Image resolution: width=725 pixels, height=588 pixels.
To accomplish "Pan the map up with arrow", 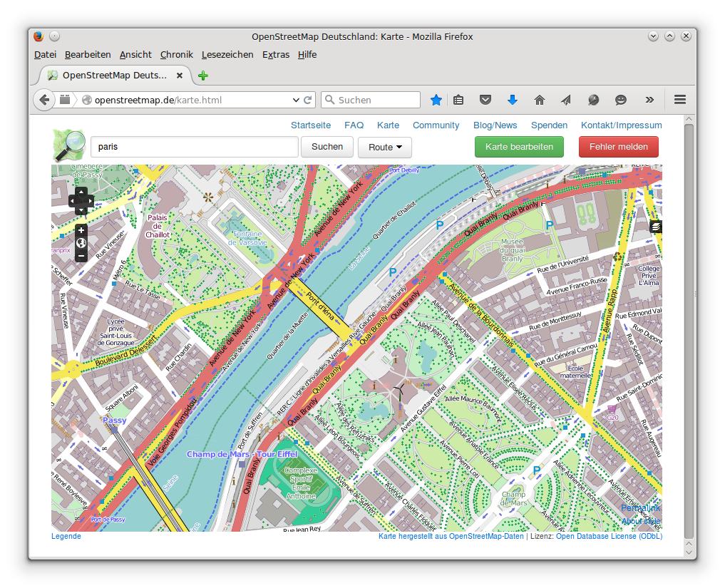I will [x=81, y=192].
